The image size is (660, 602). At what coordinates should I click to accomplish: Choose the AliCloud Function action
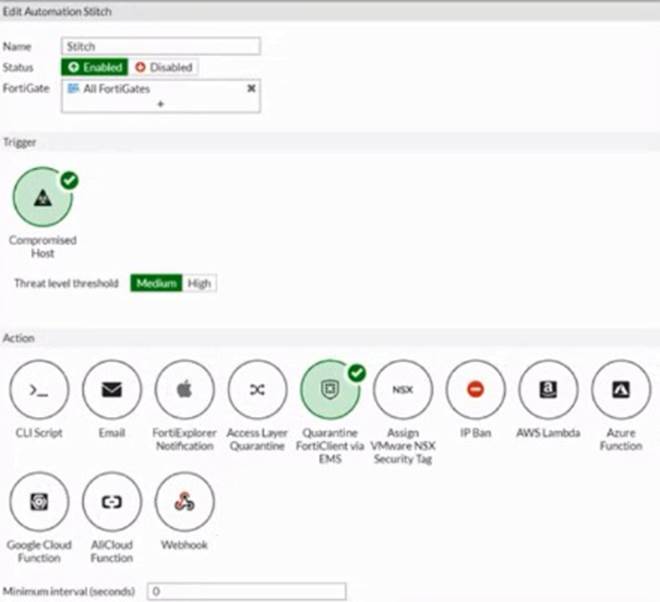112,502
